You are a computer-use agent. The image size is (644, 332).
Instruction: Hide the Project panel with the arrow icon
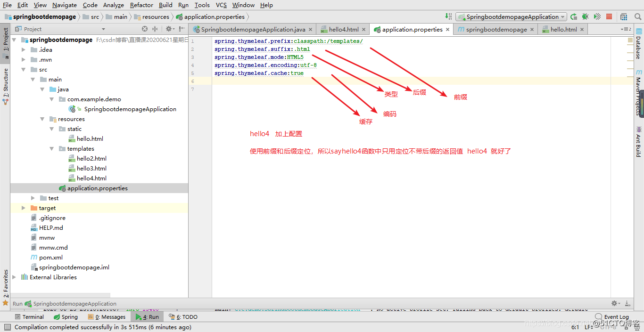[x=182, y=29]
